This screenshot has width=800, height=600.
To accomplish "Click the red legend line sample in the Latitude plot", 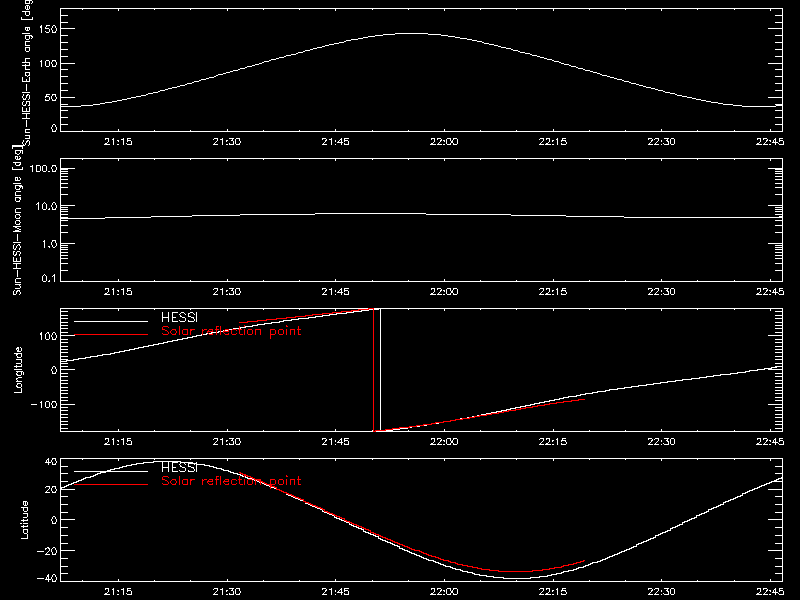I will coord(111,484).
